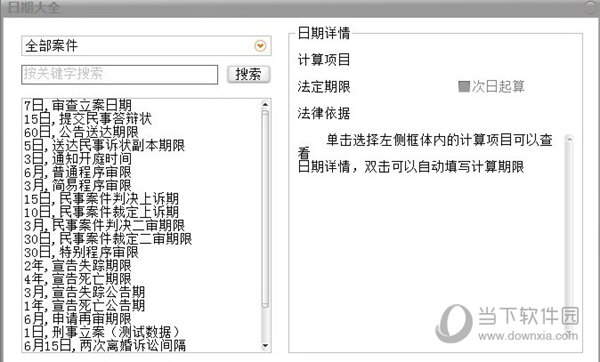Click the list scrollbar down arrow

click(x=265, y=346)
